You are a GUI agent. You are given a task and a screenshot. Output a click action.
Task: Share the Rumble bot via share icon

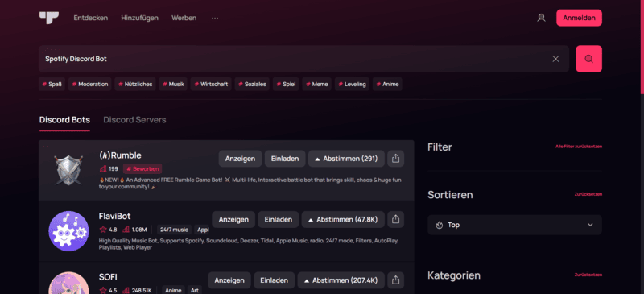click(395, 159)
